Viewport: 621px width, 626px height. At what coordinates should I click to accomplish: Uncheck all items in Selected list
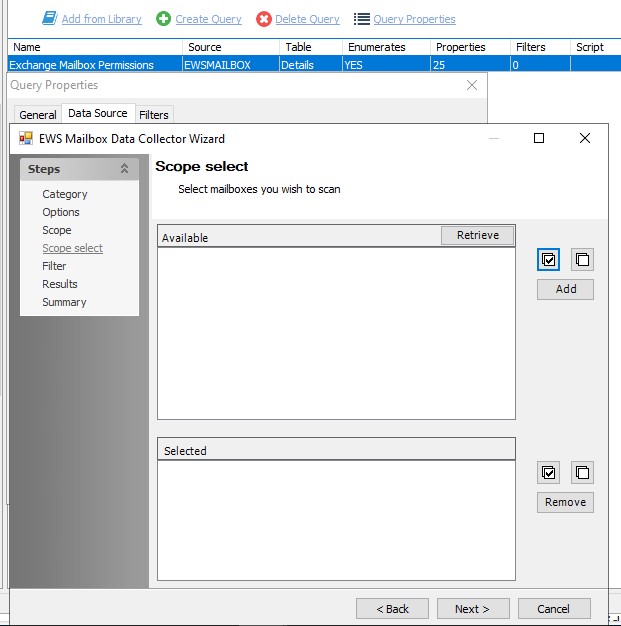click(582, 472)
